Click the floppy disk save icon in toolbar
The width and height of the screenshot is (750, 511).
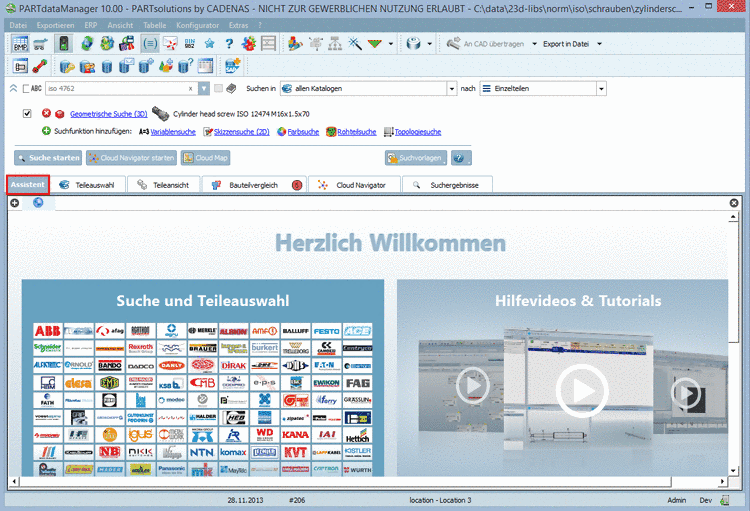tap(127, 44)
